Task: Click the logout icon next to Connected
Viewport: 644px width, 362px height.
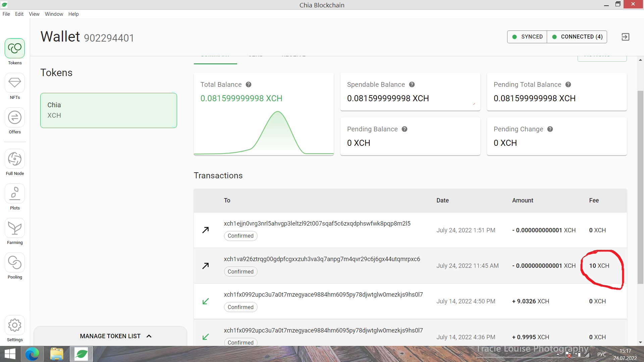Action: 625,37
